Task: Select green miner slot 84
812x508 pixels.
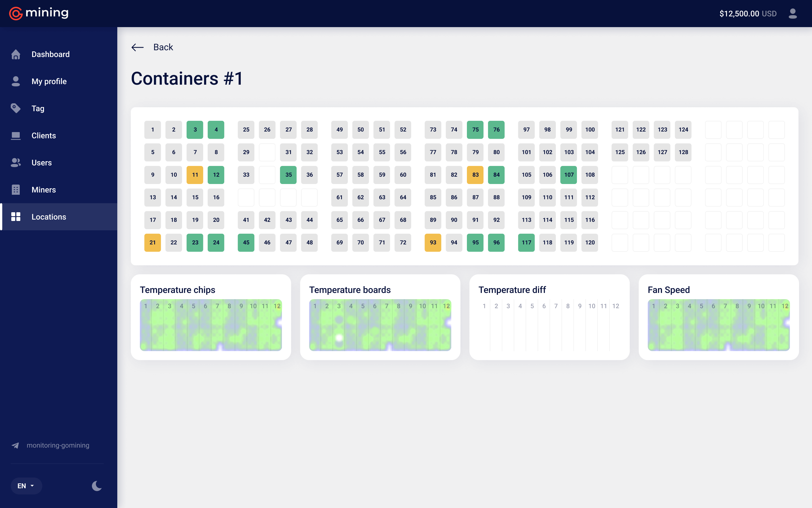Action: (496, 175)
